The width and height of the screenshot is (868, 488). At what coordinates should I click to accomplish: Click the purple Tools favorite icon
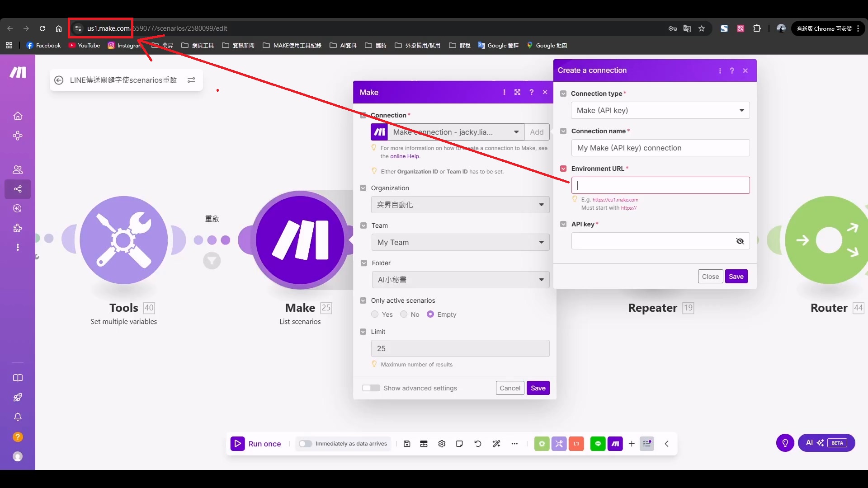(559, 444)
